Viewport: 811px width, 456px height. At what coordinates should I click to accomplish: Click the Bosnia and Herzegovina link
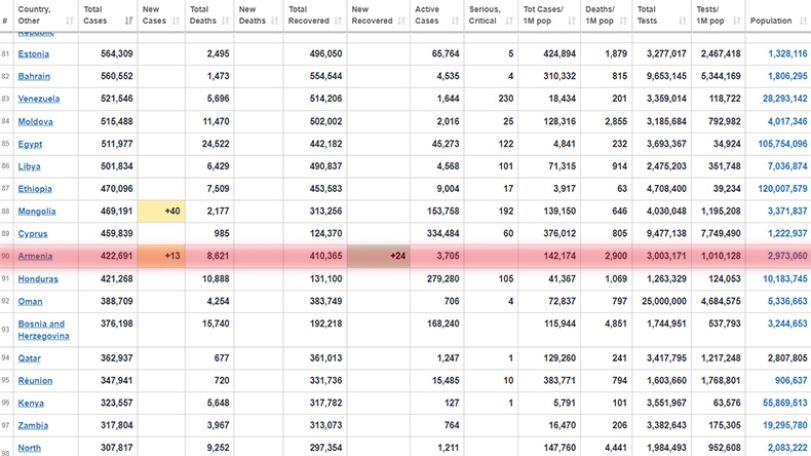[43, 330]
